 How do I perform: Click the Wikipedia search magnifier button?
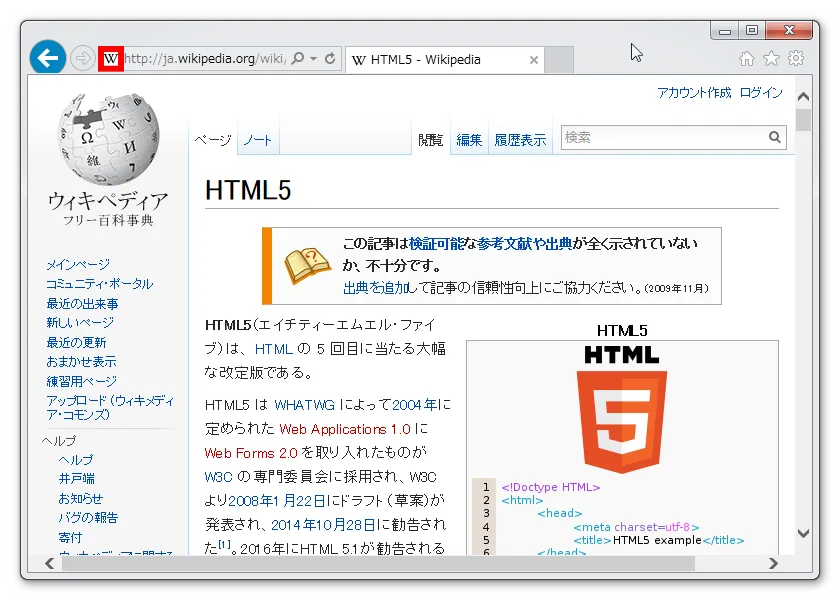click(x=775, y=138)
